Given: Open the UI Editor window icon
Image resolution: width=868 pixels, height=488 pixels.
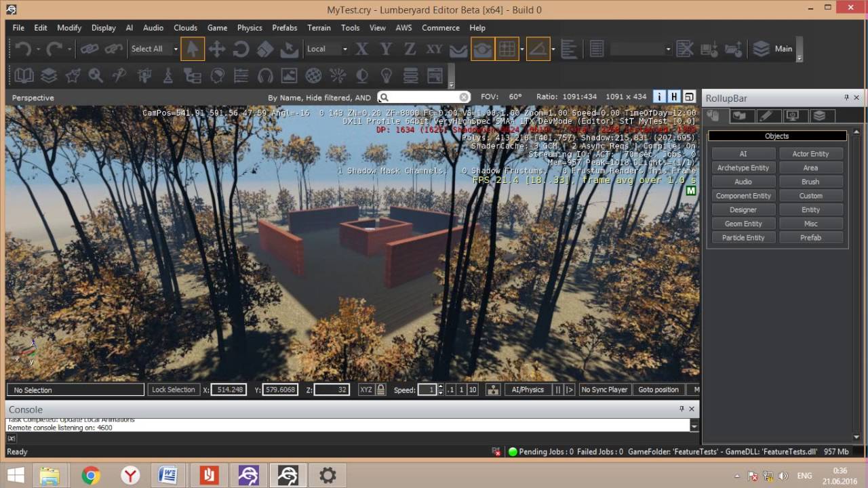Looking at the screenshot, I should tap(435, 75).
